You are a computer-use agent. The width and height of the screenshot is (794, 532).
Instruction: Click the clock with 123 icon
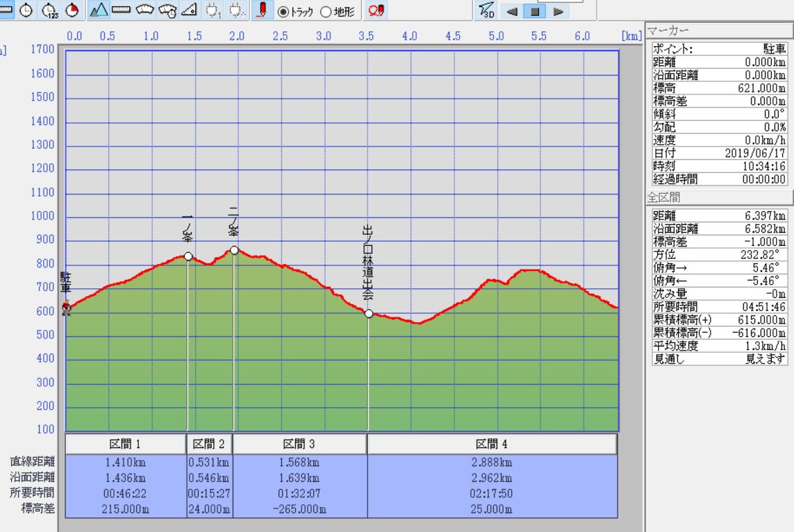click(x=49, y=10)
